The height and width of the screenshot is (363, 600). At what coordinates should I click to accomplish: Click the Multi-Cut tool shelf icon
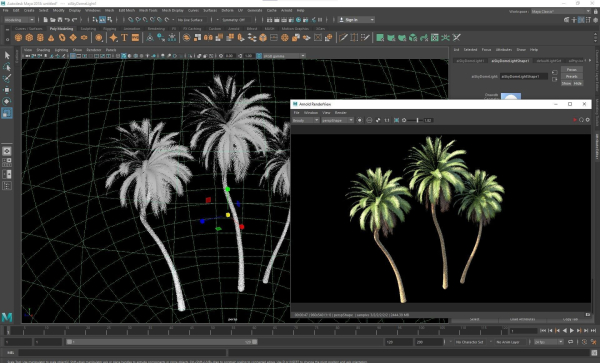[343, 37]
